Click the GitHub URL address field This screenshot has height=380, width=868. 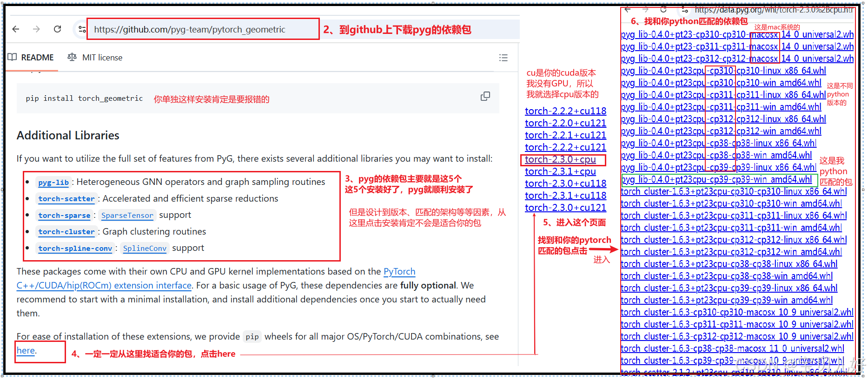click(x=203, y=29)
